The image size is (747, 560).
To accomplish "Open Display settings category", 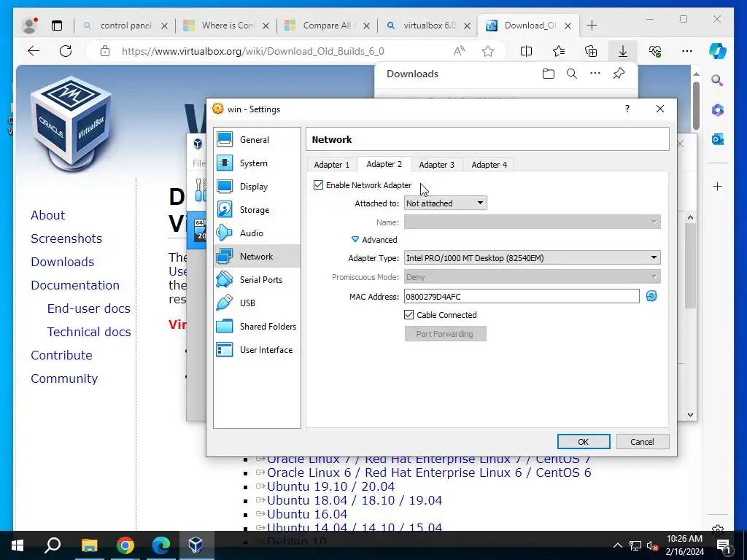I will (x=257, y=186).
